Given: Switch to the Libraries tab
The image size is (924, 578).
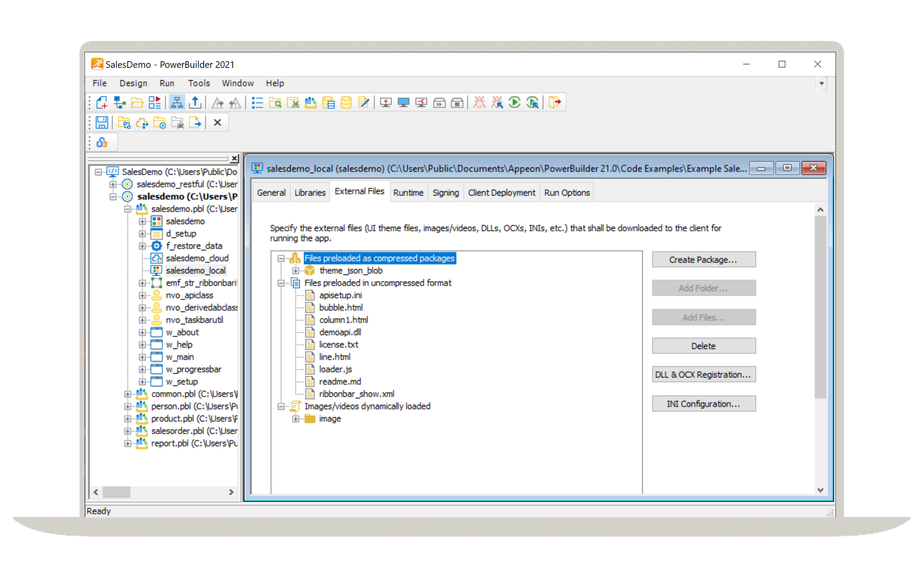Looking at the screenshot, I should tap(310, 193).
